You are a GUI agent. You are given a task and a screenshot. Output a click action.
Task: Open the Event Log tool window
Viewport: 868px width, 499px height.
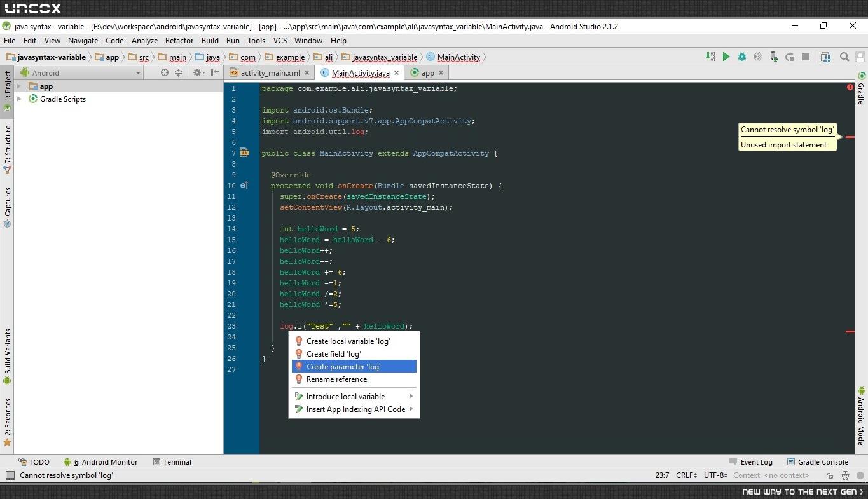coord(751,462)
